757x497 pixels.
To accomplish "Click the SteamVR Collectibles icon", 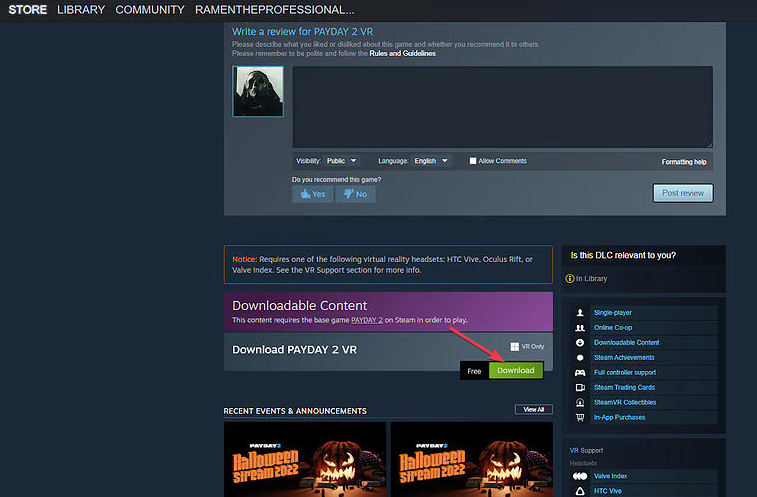I will [580, 402].
